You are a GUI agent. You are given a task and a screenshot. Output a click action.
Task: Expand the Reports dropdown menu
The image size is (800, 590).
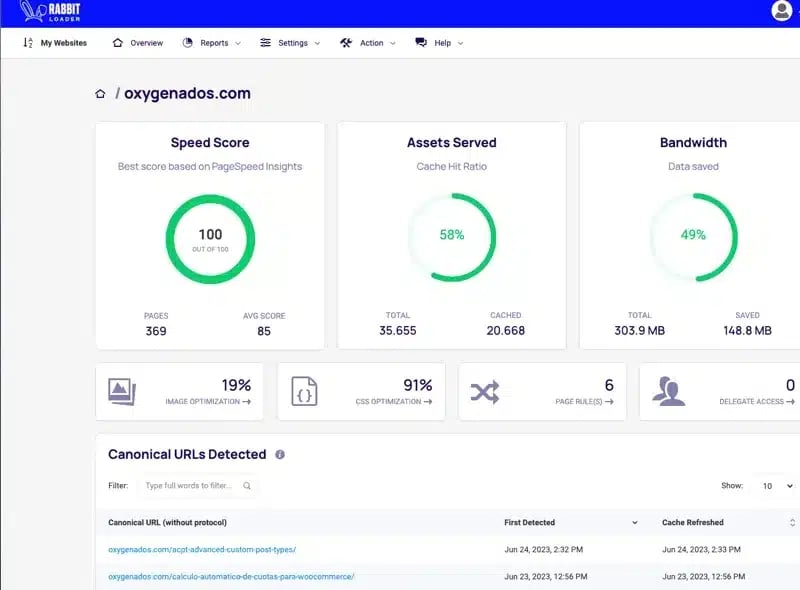212,43
